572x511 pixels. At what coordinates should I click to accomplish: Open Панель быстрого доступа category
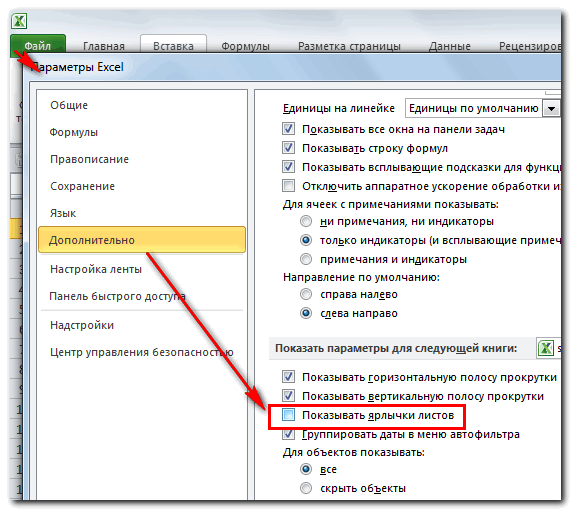117,296
